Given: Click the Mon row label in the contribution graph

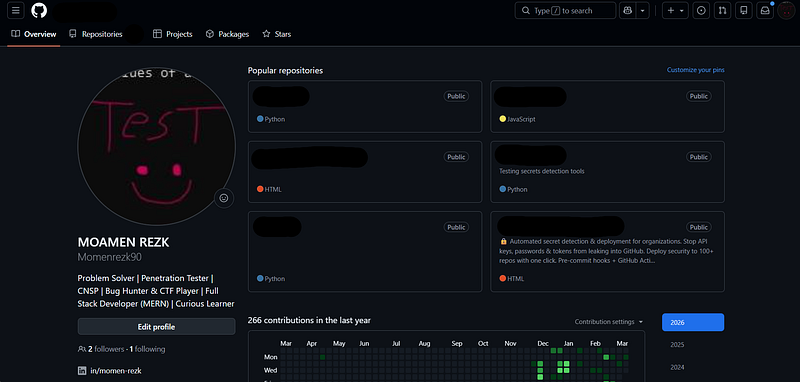Looking at the screenshot, I should (x=270, y=357).
